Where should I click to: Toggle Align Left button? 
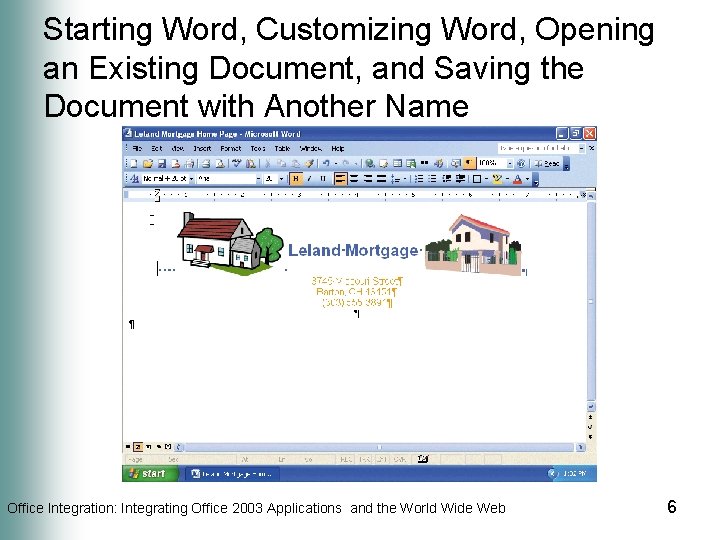340,179
